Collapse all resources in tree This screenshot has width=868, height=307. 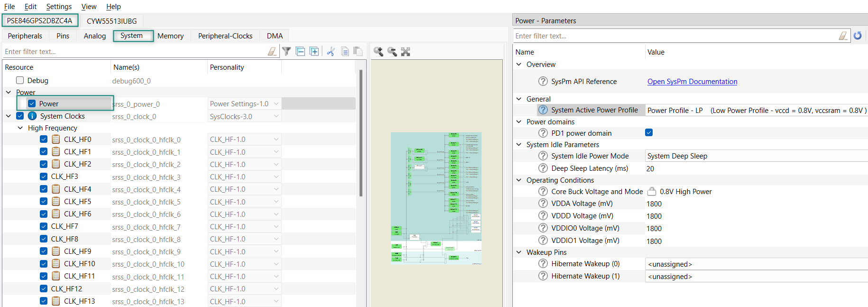pos(300,51)
